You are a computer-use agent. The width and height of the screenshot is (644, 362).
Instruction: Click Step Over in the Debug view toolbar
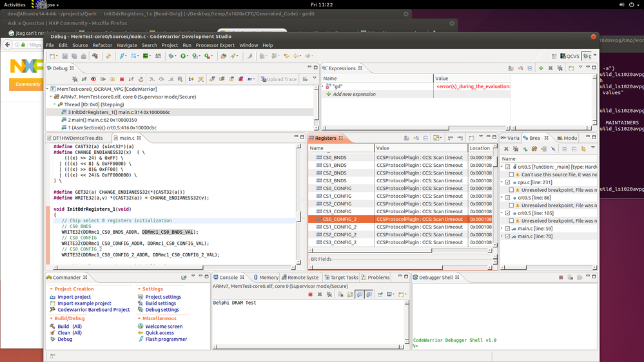click(x=161, y=79)
